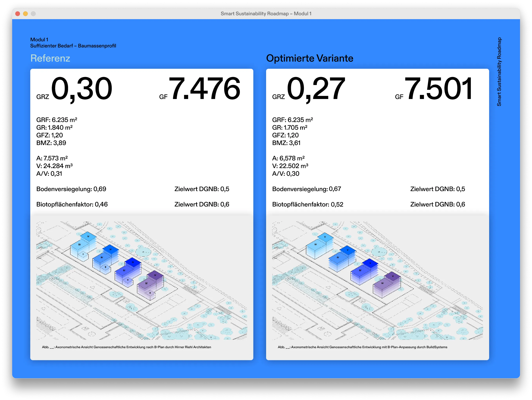Open the Referenz axonometric site thumbnail
Screen dimensions: 532x400
click(141, 280)
